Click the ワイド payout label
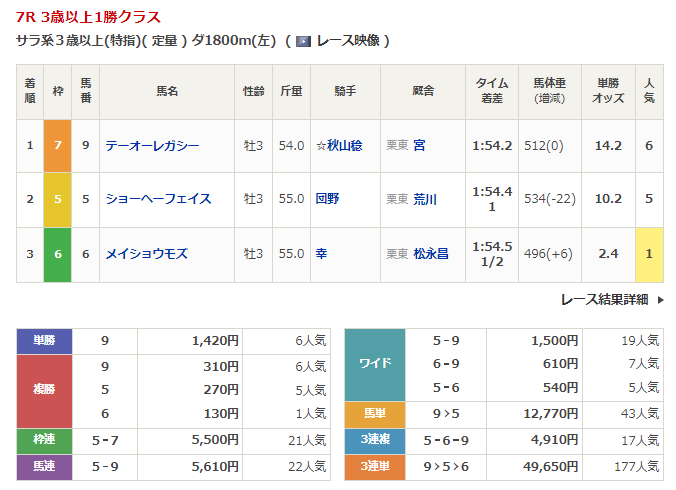This screenshot has width=676, height=490. click(x=374, y=364)
